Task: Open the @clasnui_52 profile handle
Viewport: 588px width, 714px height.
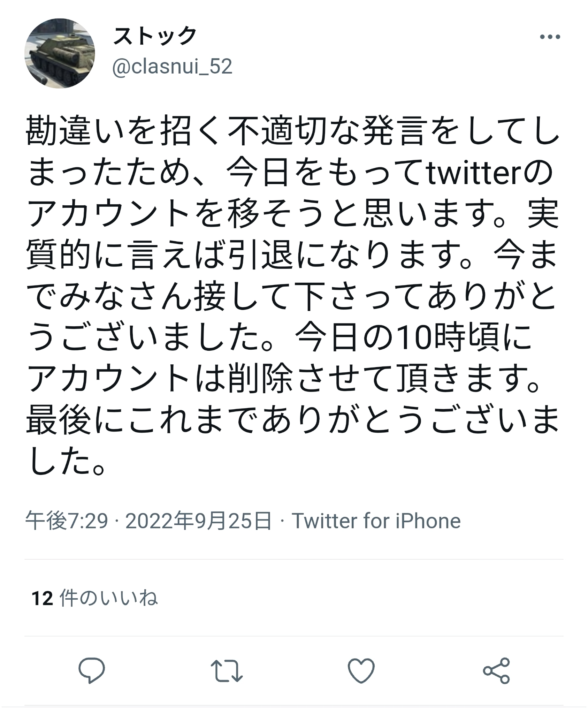Action: pos(172,67)
